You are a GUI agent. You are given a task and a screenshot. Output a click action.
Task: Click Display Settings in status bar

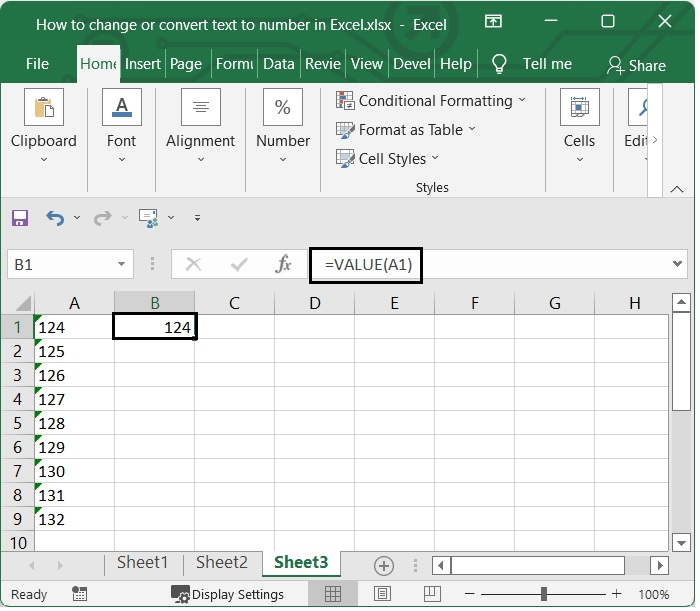point(228,594)
